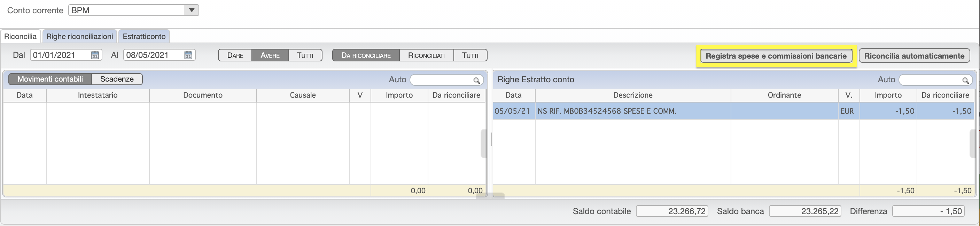Switch to the Riconcilia tab
Viewport: 980px width, 226px height.
tap(21, 37)
